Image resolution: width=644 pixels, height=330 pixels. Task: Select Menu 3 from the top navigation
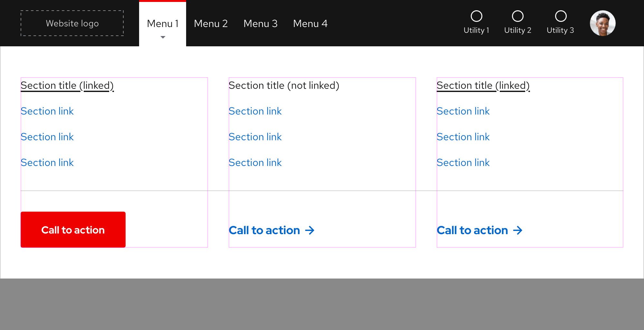pyautogui.click(x=260, y=23)
